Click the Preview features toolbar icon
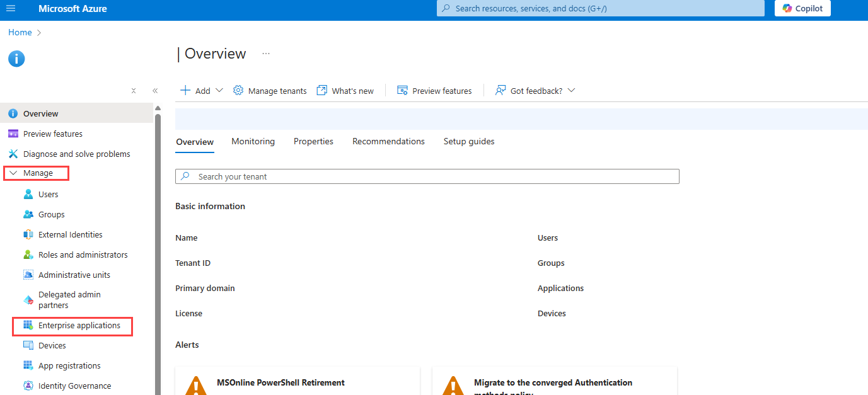This screenshot has width=868, height=395. (x=402, y=90)
